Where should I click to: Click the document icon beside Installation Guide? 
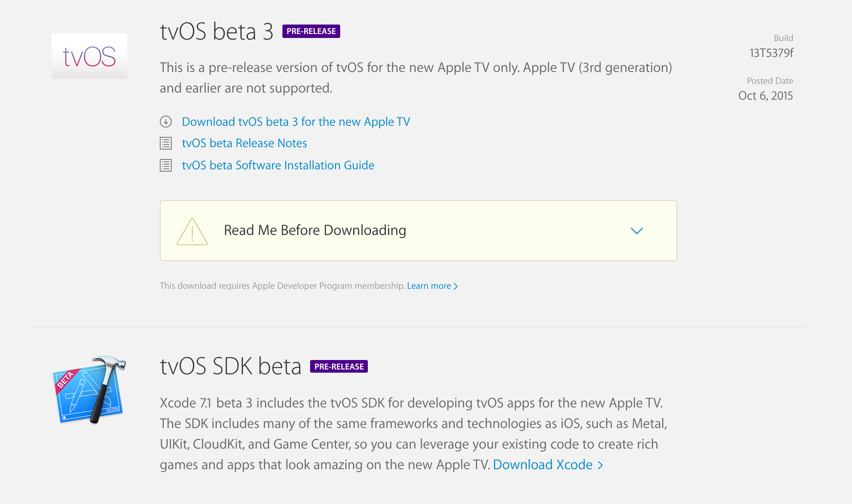click(x=166, y=165)
